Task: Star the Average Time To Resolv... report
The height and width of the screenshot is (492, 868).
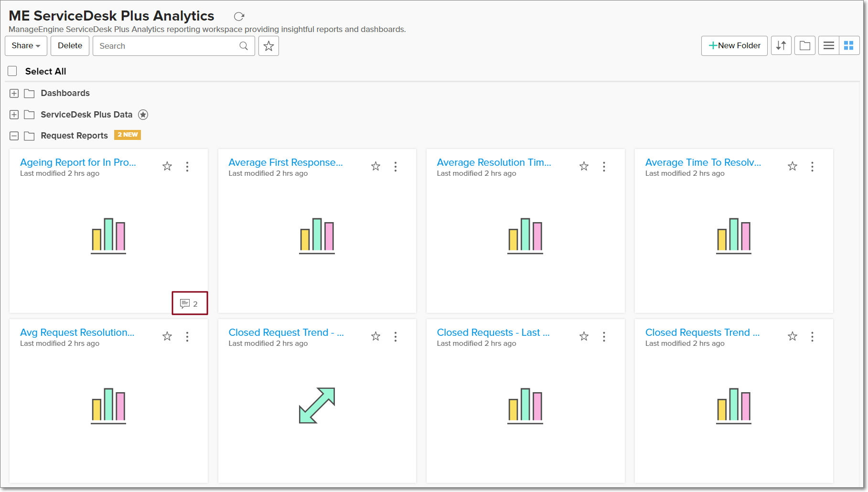Action: 793,166
